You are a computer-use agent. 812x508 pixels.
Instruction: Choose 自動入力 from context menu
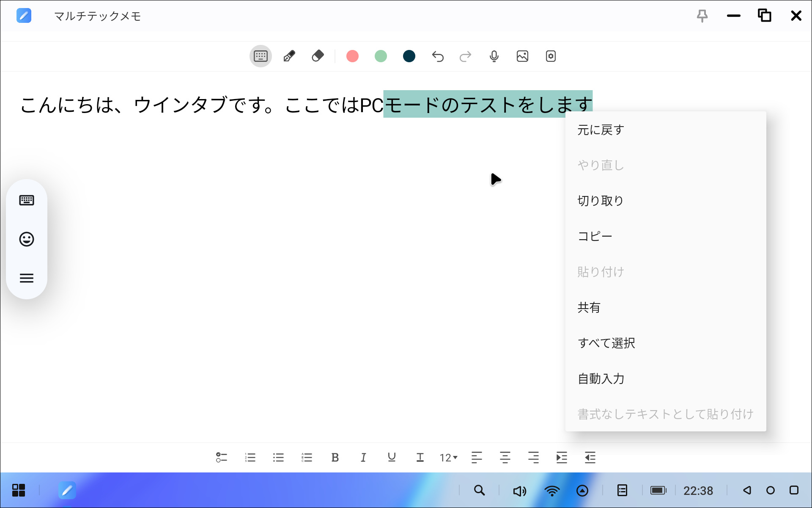point(666,378)
